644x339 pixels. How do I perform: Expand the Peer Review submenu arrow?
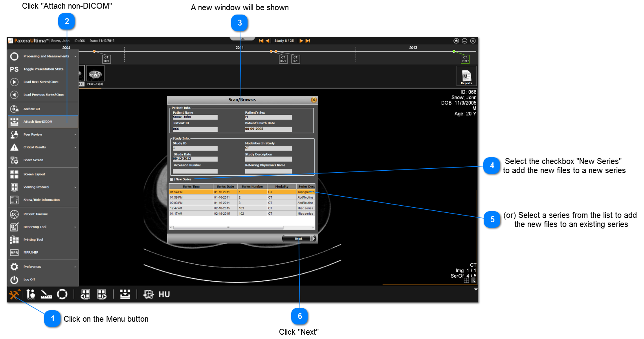[x=75, y=134]
